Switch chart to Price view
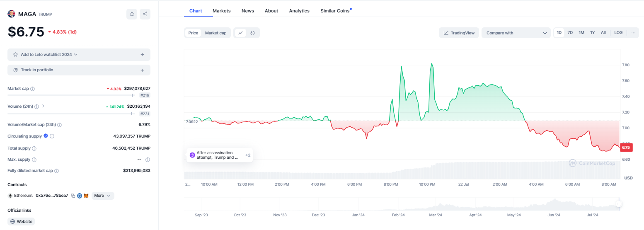This screenshot has height=230, width=644. [x=193, y=33]
